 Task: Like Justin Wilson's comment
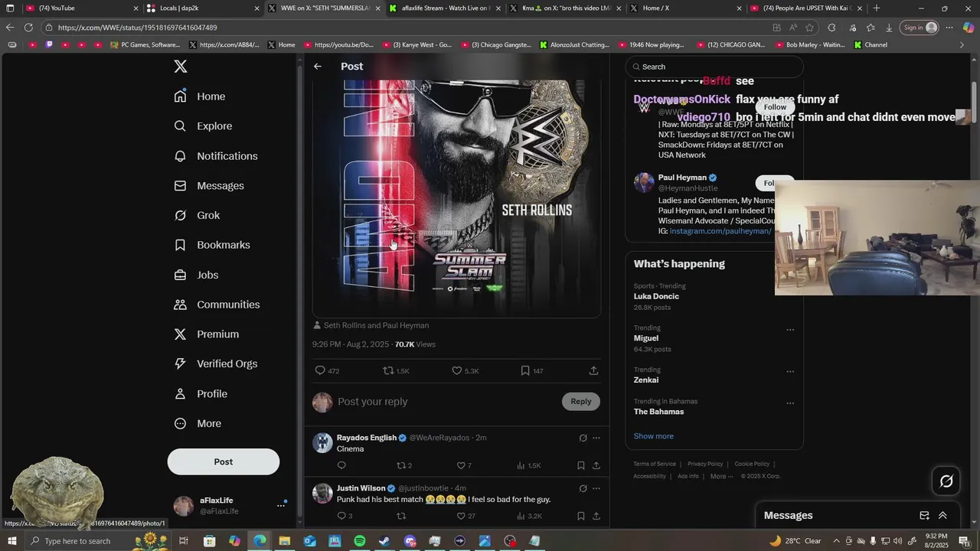click(x=461, y=516)
